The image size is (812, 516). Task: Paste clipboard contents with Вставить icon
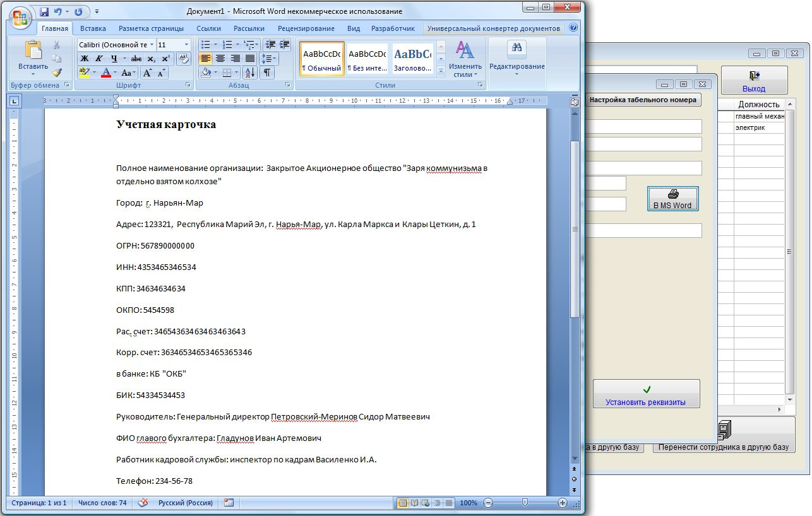[33, 50]
